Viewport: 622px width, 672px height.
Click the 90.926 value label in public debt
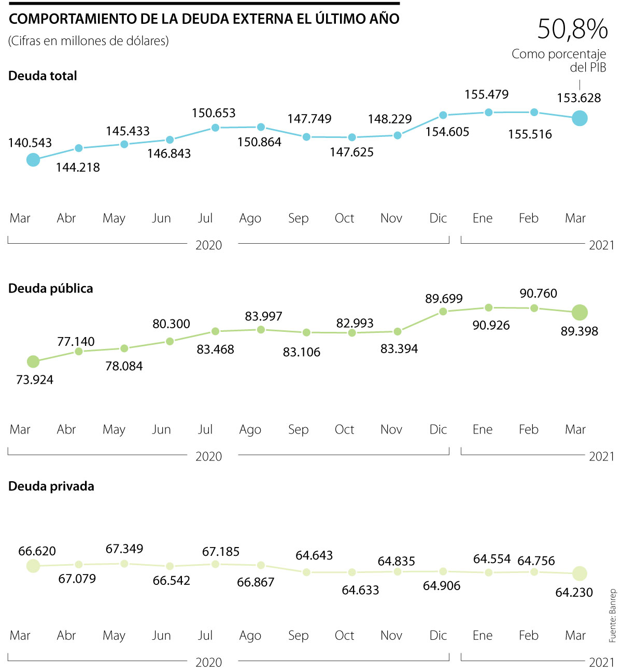coord(491,325)
